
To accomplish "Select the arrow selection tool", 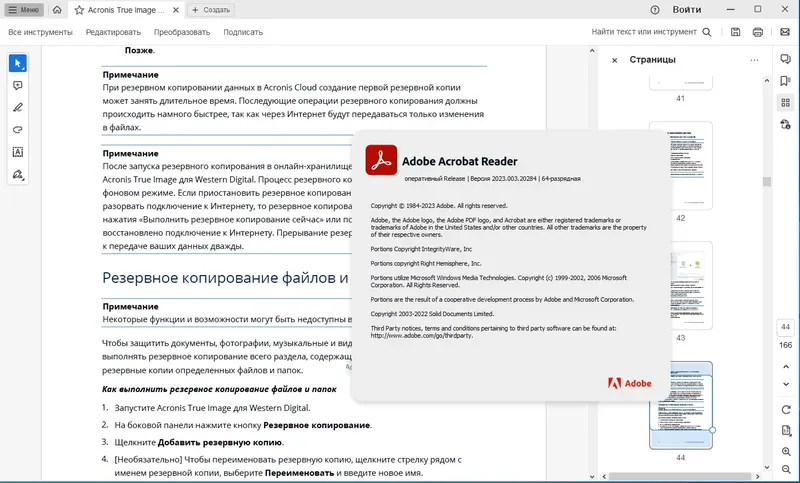I will click(18, 63).
